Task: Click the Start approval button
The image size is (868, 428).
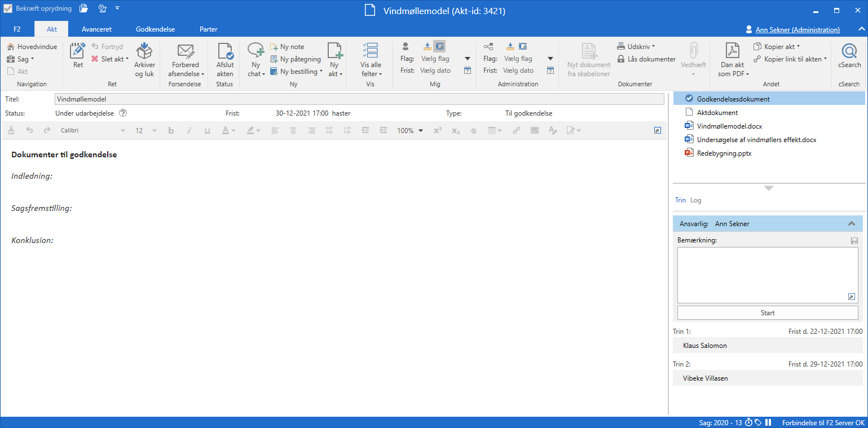Action: tap(768, 313)
